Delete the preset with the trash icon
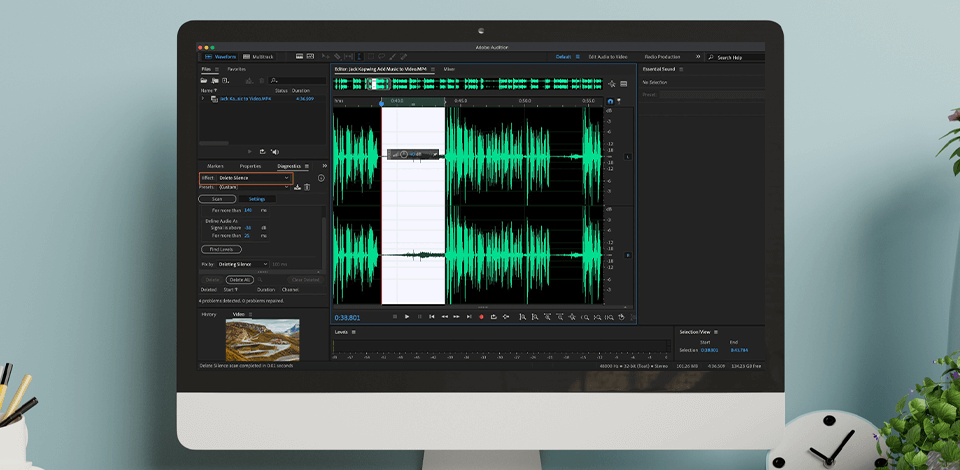 [x=308, y=187]
